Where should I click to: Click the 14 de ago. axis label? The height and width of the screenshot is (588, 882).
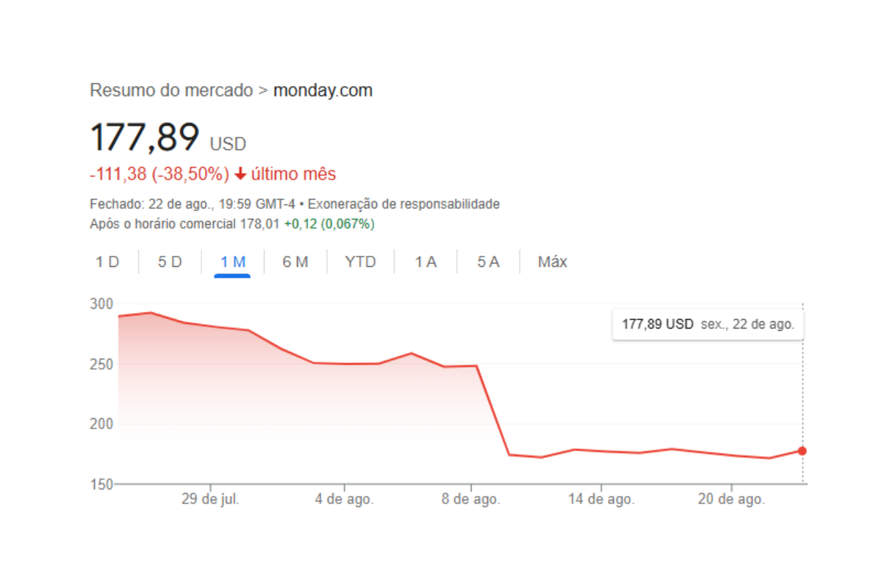(600, 499)
